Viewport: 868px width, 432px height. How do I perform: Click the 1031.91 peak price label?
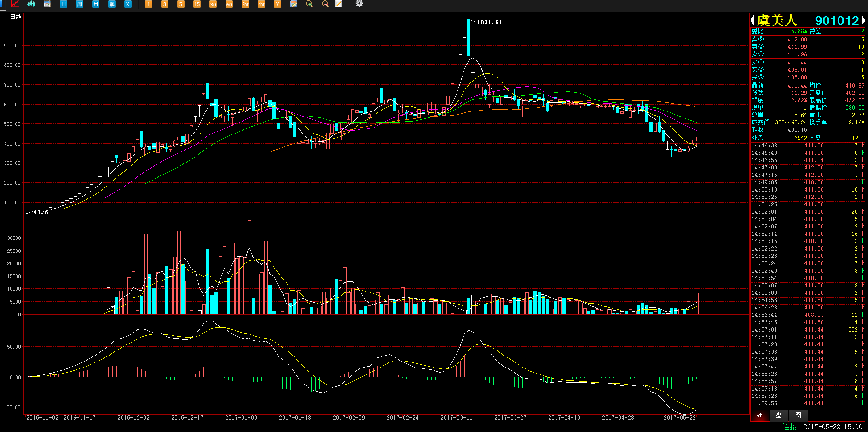489,22
